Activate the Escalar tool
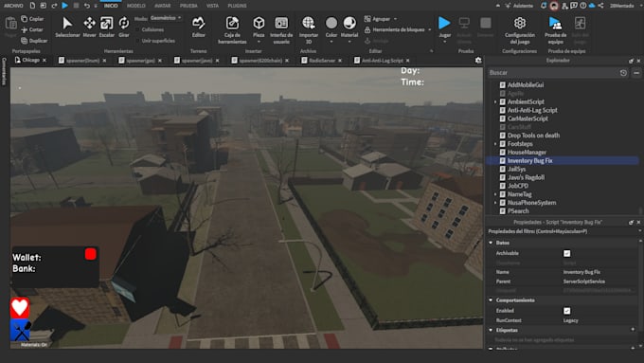The width and height of the screenshot is (644, 363). [106, 27]
